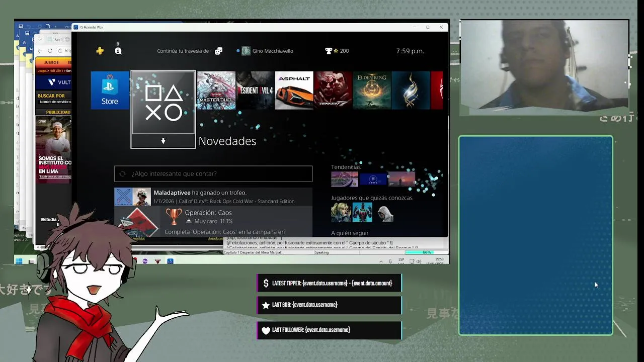Select the Gino Macchiavello profile avatar

246,51
